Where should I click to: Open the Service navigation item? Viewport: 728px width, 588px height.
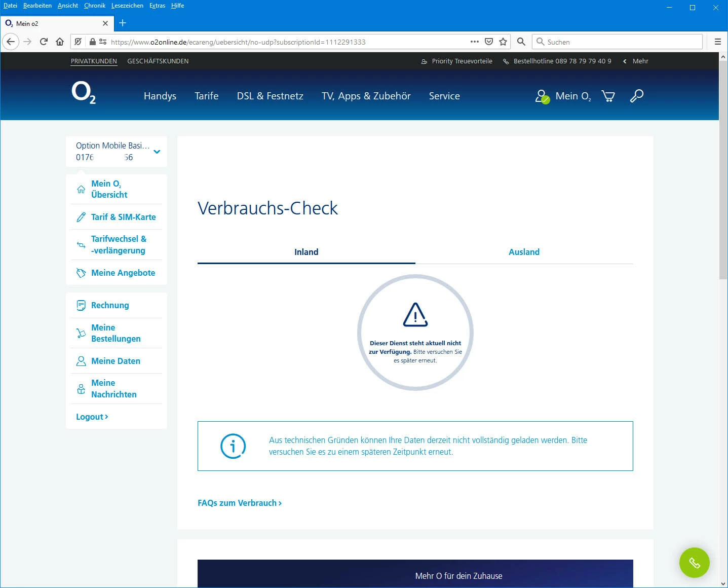tap(444, 96)
